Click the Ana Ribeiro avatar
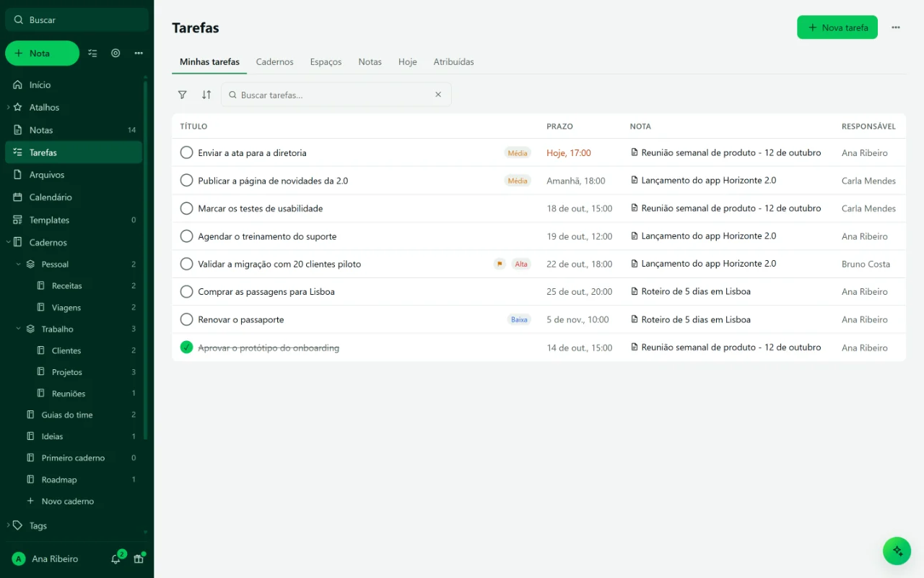Screen dimensions: 924x578 [19, 559]
